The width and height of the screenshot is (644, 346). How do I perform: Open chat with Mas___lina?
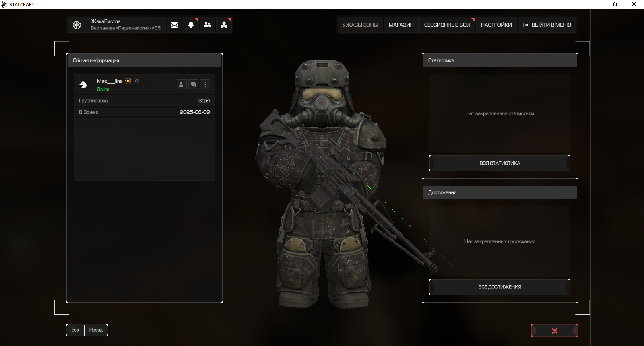(x=194, y=84)
